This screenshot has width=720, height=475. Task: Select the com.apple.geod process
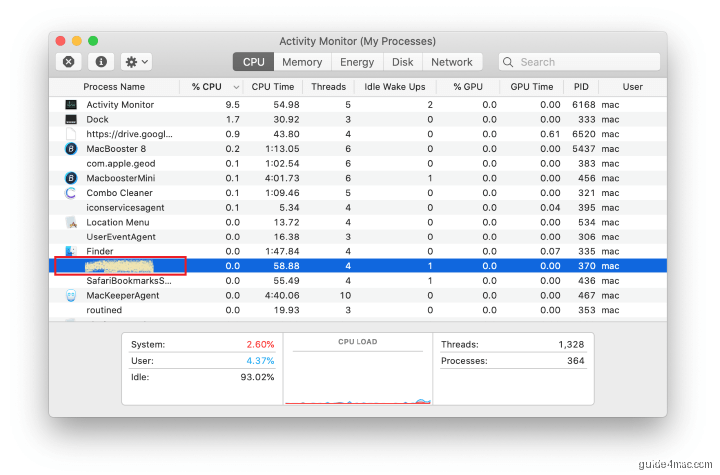pos(121,164)
